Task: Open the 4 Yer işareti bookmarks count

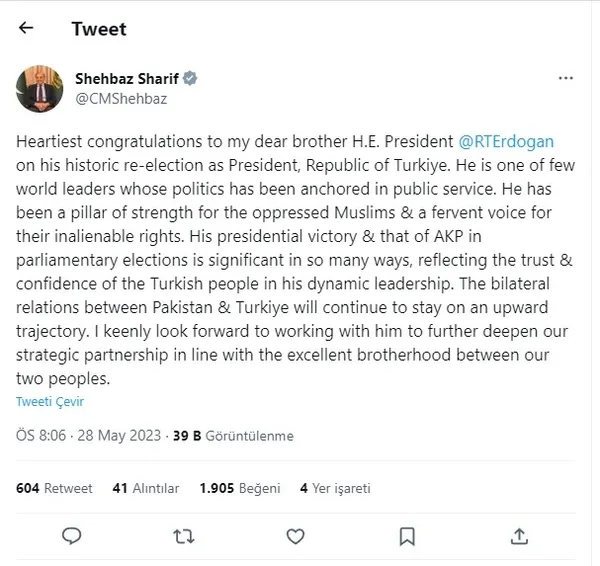Action: (x=335, y=488)
